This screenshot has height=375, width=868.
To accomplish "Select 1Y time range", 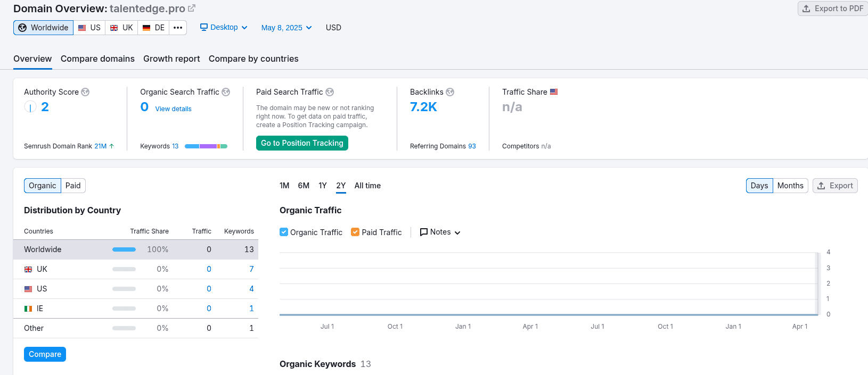I will click(x=323, y=186).
